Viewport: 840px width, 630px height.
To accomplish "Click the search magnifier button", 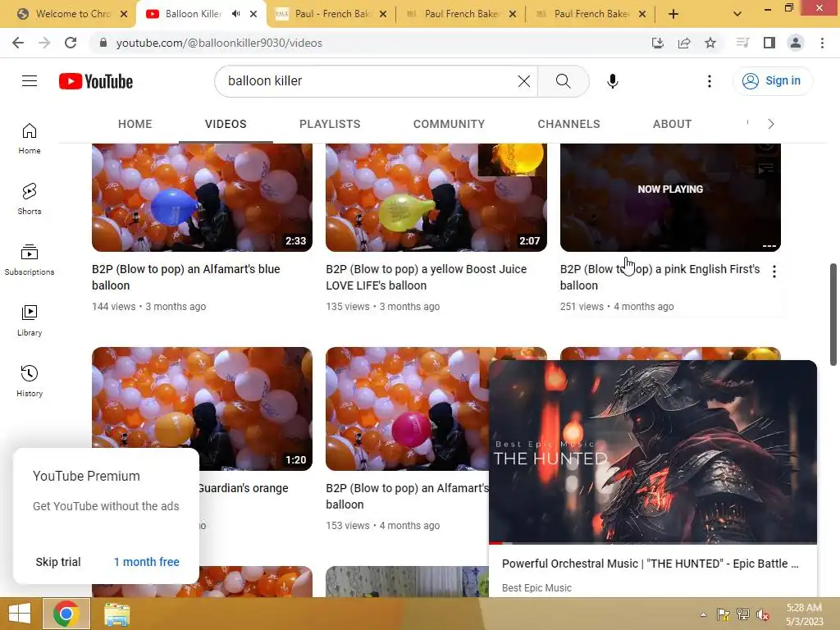I will 563,81.
